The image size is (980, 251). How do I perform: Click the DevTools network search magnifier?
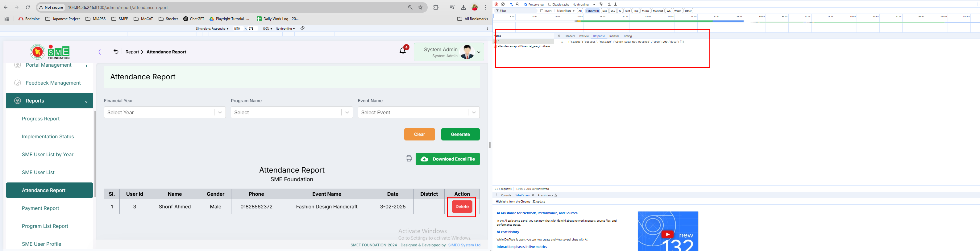(517, 5)
